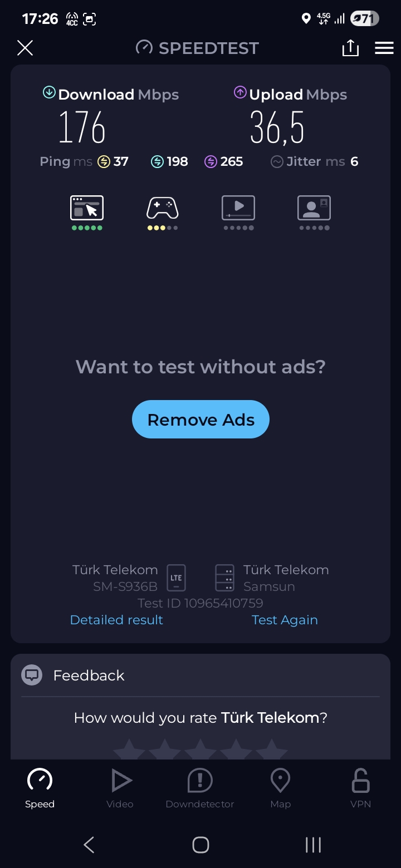Screen dimensions: 401x868
Task: Tap the share results icon
Action: [350, 48]
